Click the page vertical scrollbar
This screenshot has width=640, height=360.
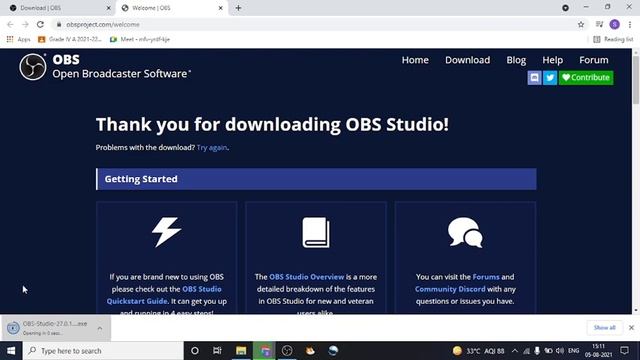[x=636, y=80]
